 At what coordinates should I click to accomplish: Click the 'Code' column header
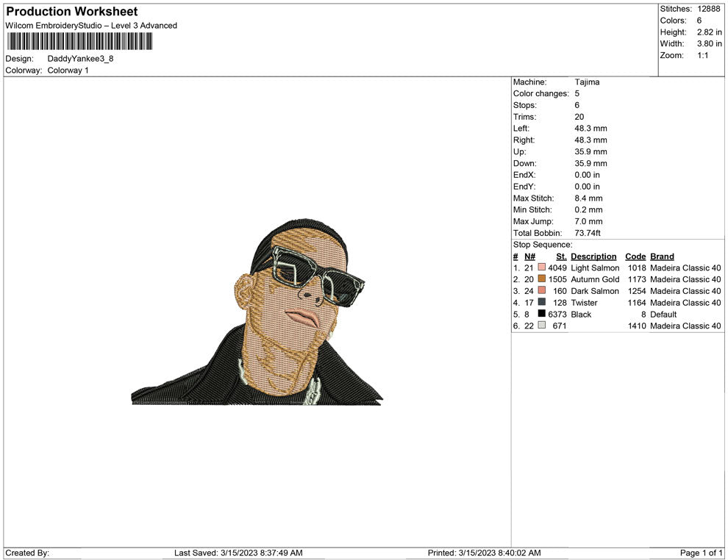coord(635,256)
